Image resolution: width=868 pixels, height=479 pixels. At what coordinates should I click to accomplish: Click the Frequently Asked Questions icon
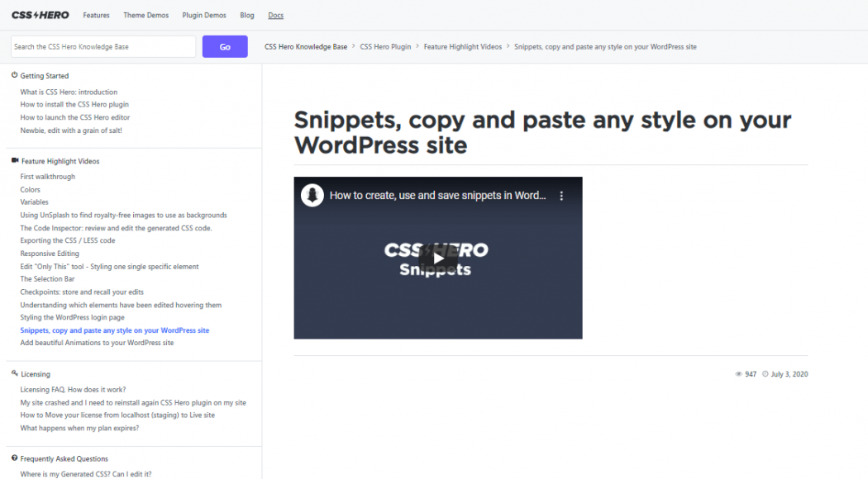(x=15, y=458)
